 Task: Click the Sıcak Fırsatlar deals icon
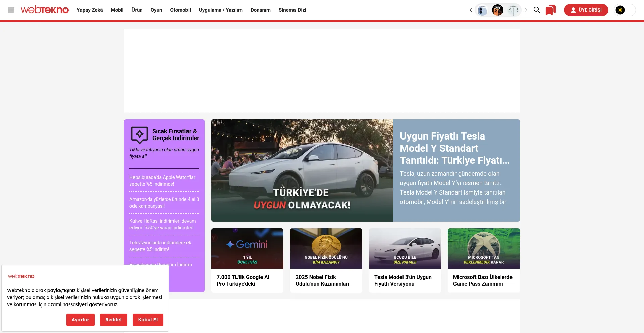pyautogui.click(x=139, y=135)
